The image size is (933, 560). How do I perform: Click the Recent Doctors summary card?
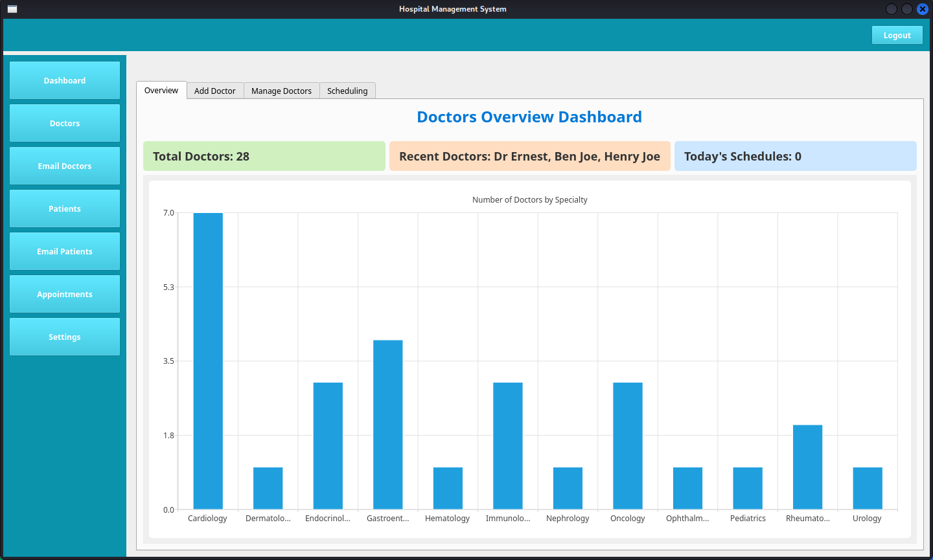click(x=529, y=156)
